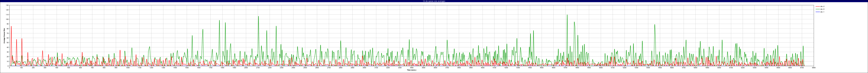Click the 3000 tick on the time axis
The width and height of the screenshot is (868, 73).
[x=364, y=68]
